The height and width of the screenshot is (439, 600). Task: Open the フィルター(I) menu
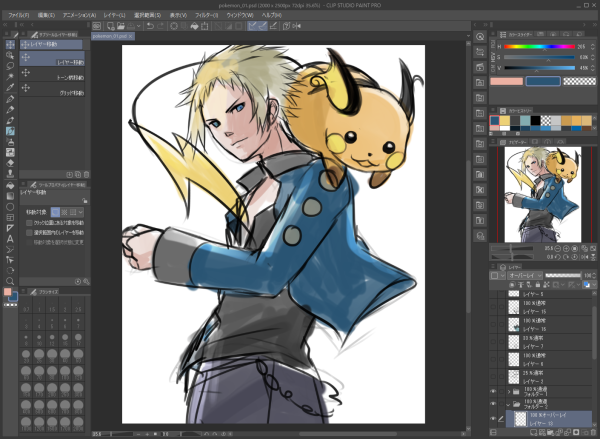click(x=207, y=15)
